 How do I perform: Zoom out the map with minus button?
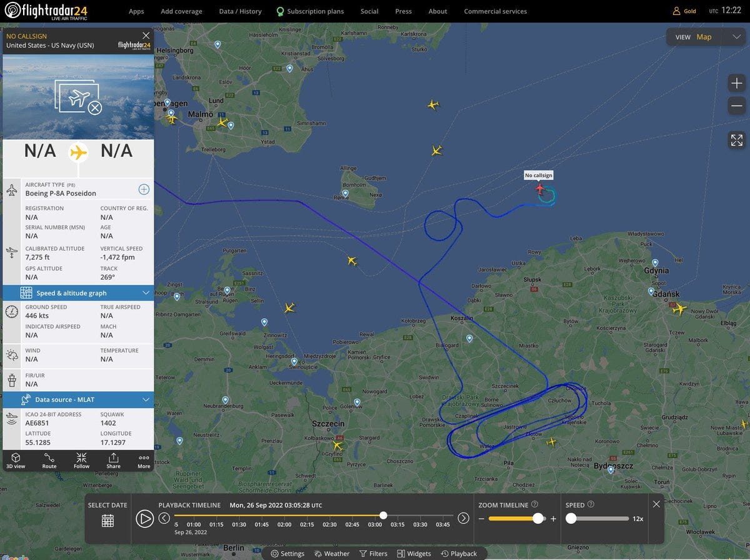point(737,106)
